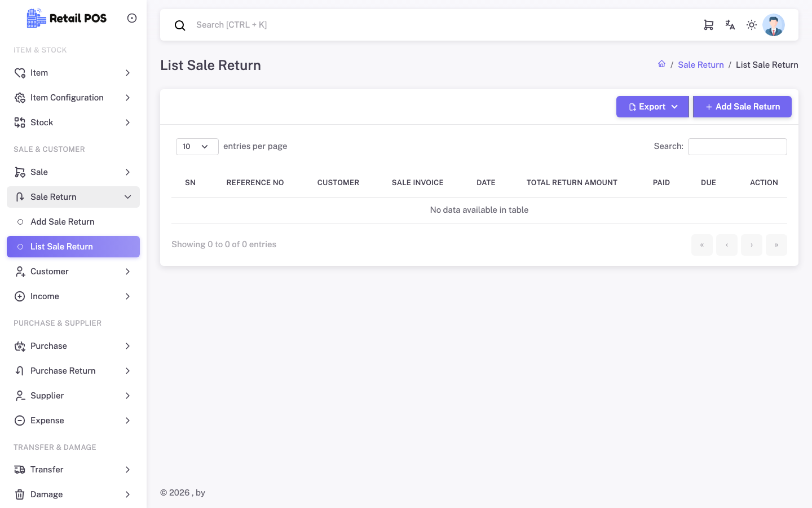Screen dimensions: 812x508
Task: Open the Sale Return breadcrumb link
Action: pos(701,65)
